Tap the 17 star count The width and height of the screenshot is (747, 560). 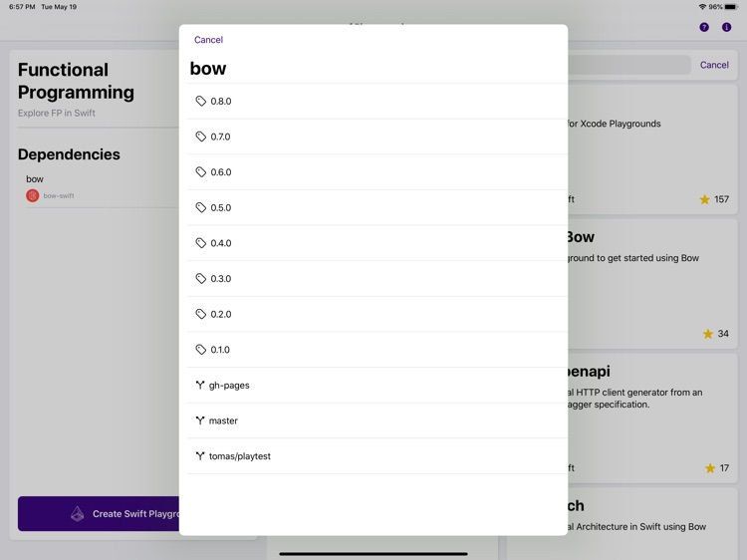click(x=724, y=468)
